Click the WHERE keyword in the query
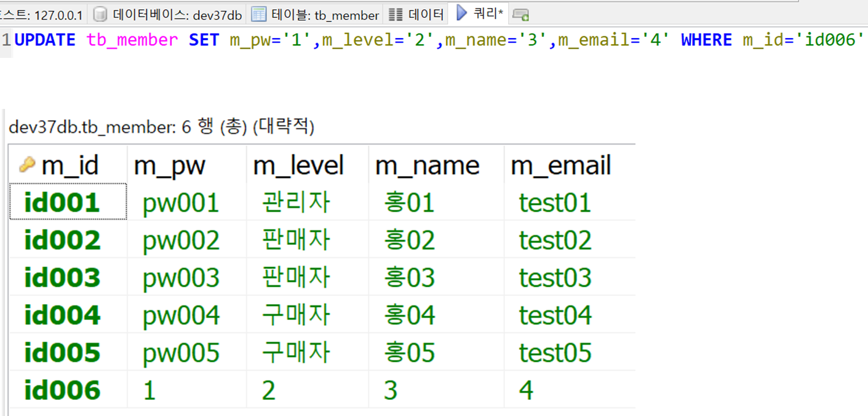868x416 pixels. [x=706, y=40]
